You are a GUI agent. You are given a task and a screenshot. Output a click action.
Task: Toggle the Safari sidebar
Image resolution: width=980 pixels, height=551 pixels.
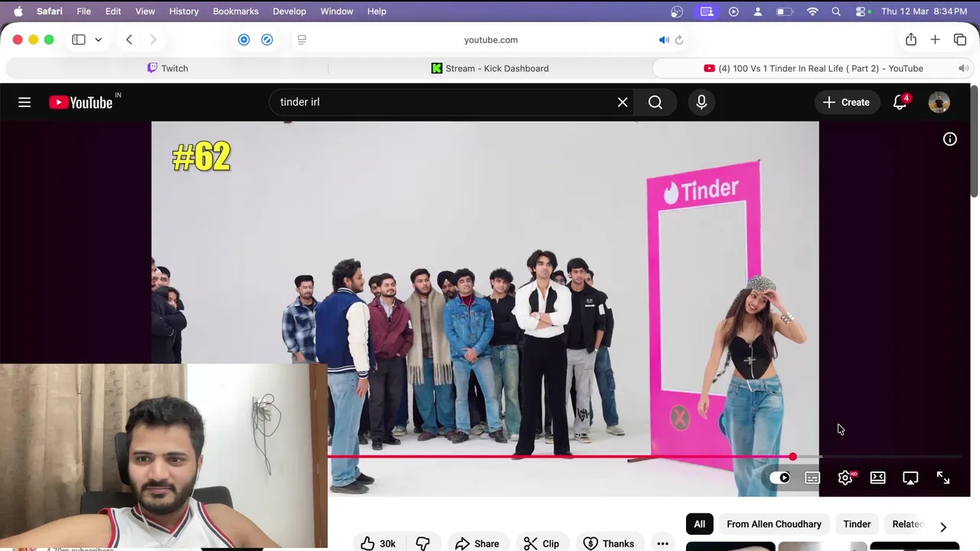point(78,40)
